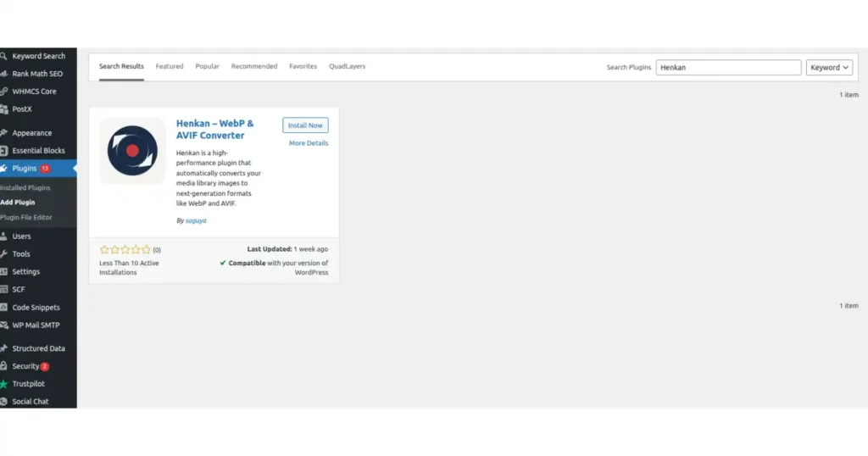Open Keyword Search menu item
868x456 pixels.
tap(39, 56)
